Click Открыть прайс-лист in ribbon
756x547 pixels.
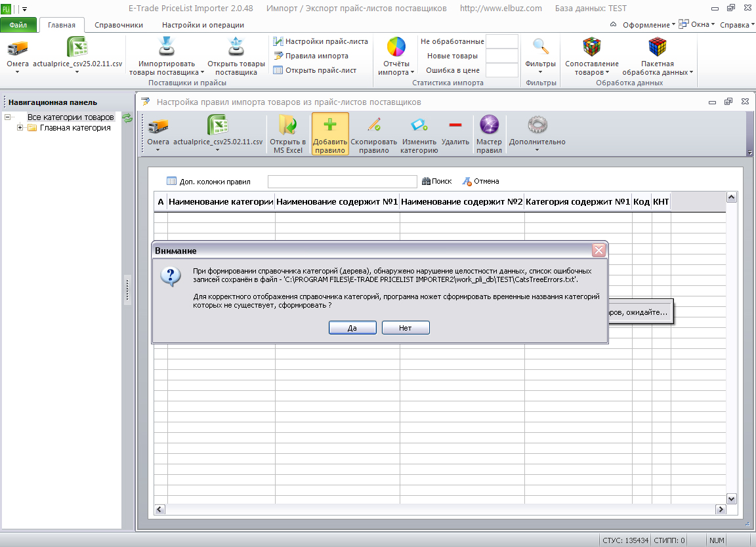click(x=315, y=70)
